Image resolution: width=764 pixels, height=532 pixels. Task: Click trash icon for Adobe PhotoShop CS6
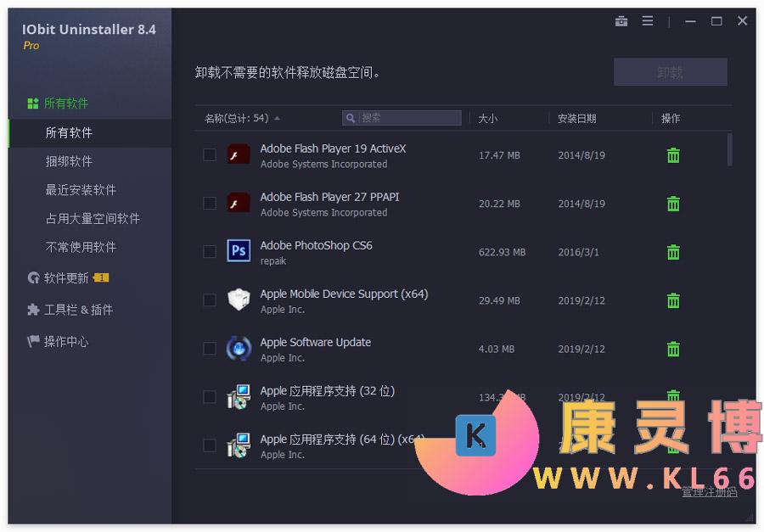pos(673,252)
